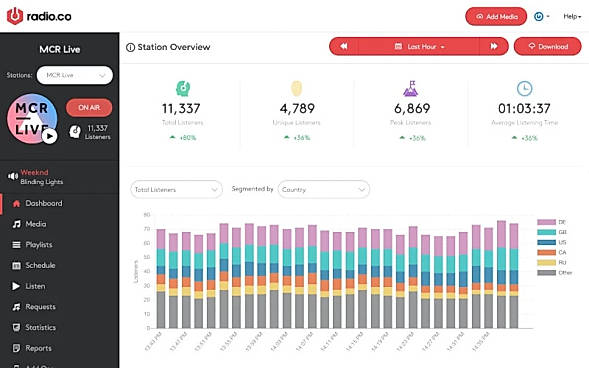Toggle the Other legend series visibility

tap(554, 273)
